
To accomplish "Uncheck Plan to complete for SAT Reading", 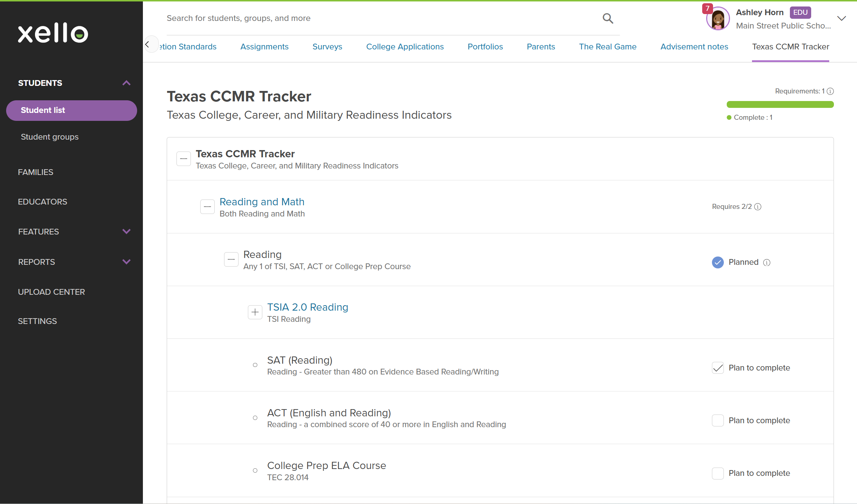I will (x=717, y=368).
